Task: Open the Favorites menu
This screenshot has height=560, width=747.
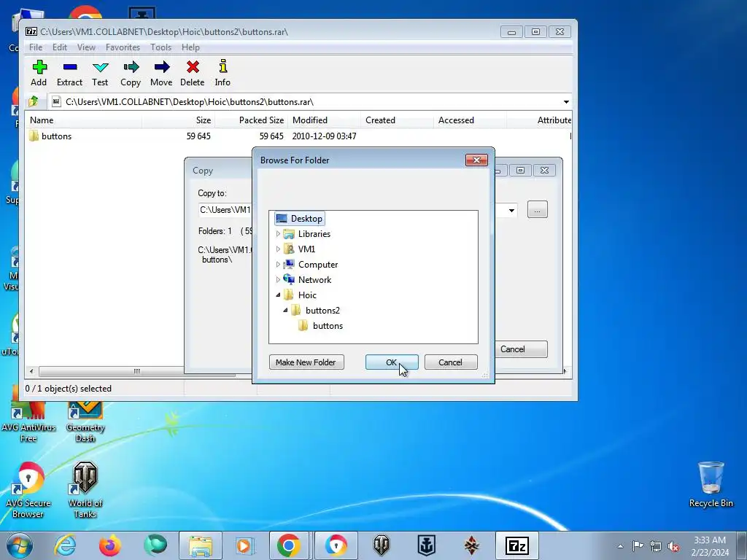Action: click(x=123, y=47)
